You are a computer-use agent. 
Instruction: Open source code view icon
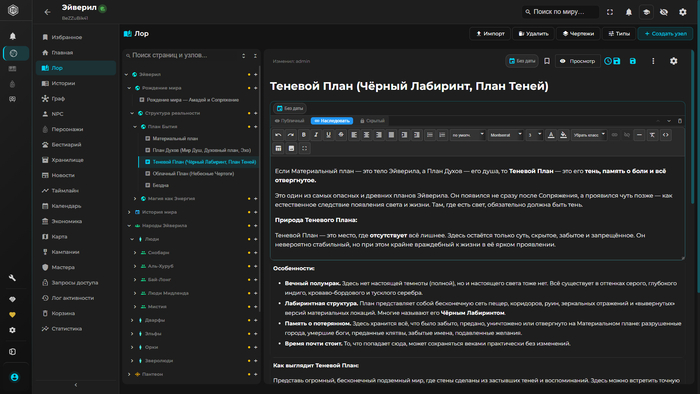coord(666,135)
